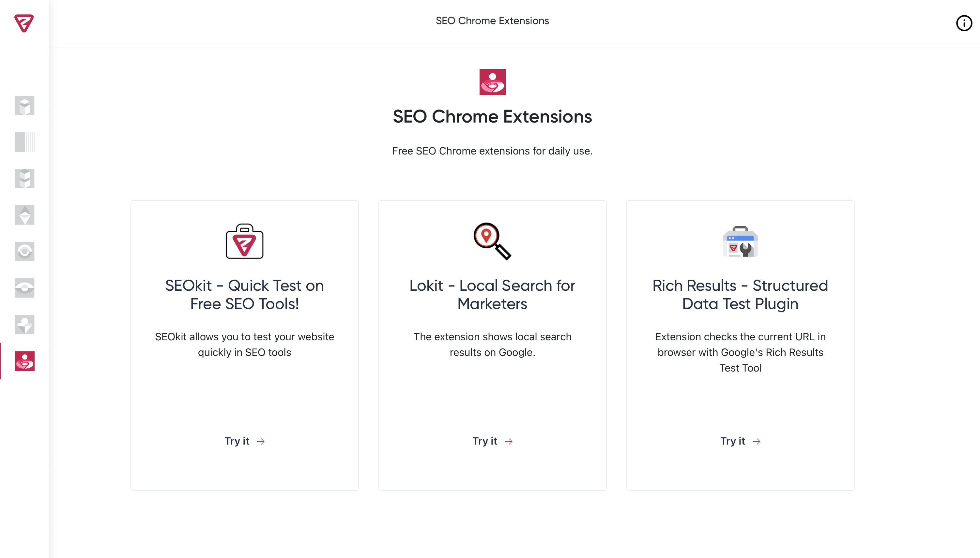Open the stacked cubes sidebar icon

coord(24,178)
